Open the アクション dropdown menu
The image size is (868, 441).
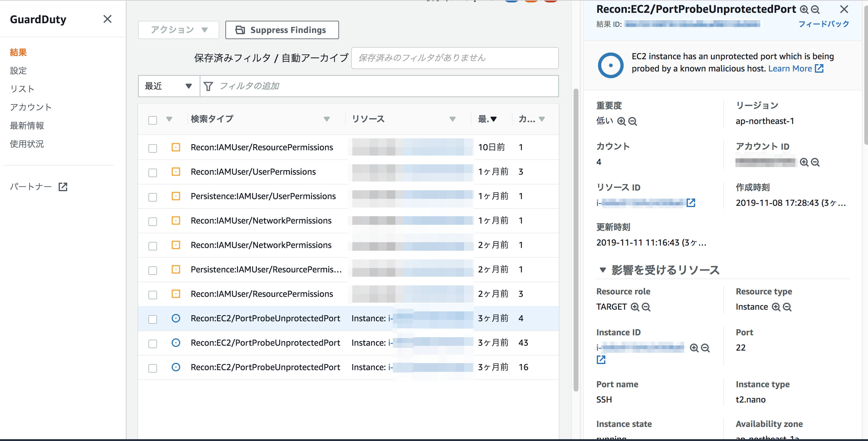(179, 30)
